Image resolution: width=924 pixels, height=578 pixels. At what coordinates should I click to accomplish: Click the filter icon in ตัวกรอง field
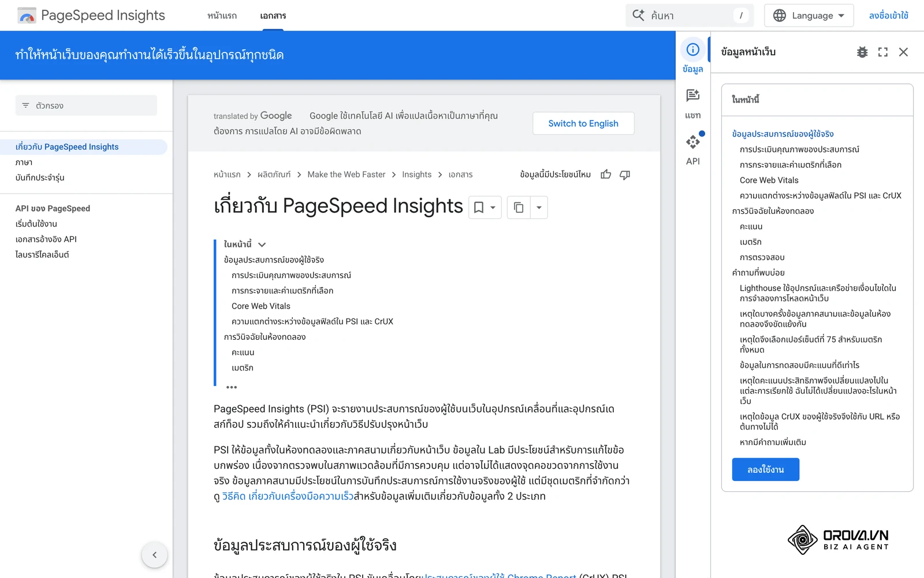coord(25,105)
